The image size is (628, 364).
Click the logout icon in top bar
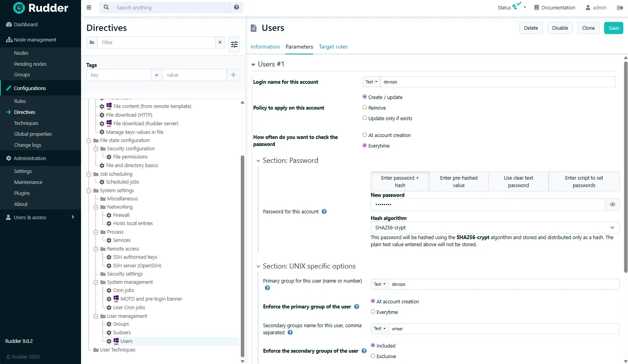point(620,8)
